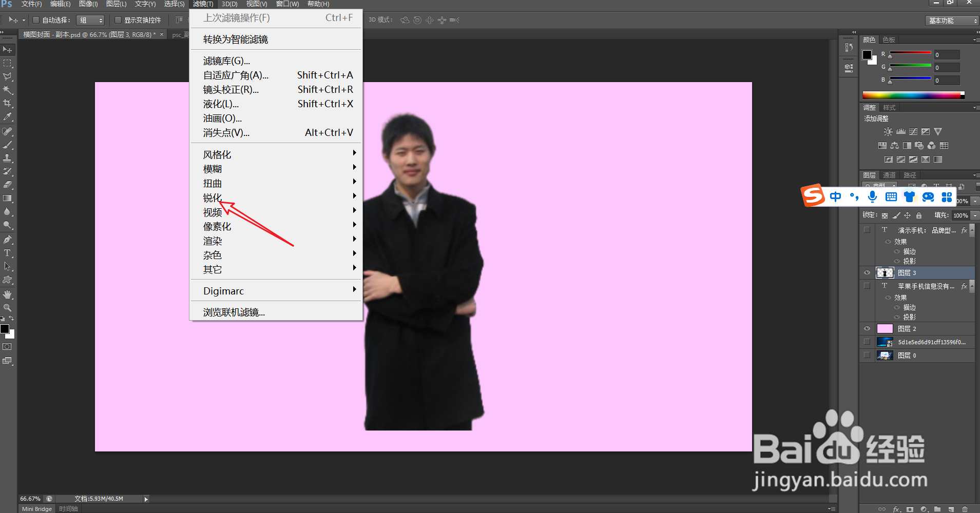
Task: Open the History panel icon
Action: pos(849,47)
